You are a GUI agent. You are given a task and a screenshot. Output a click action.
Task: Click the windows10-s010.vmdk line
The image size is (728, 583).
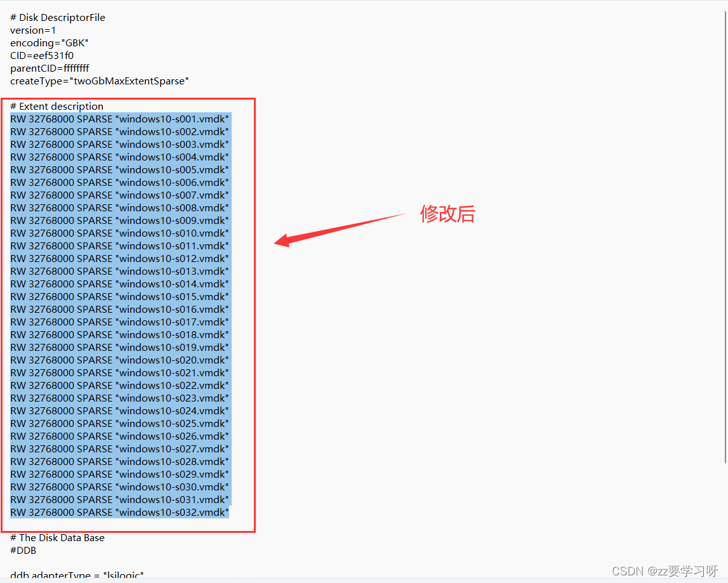tap(120, 233)
